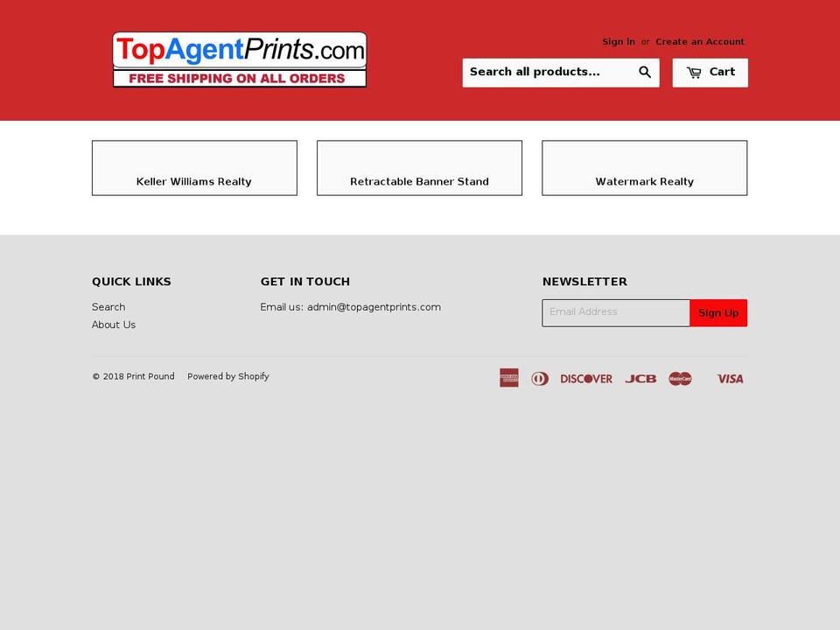Open the Cart button
The height and width of the screenshot is (630, 840).
[710, 73]
